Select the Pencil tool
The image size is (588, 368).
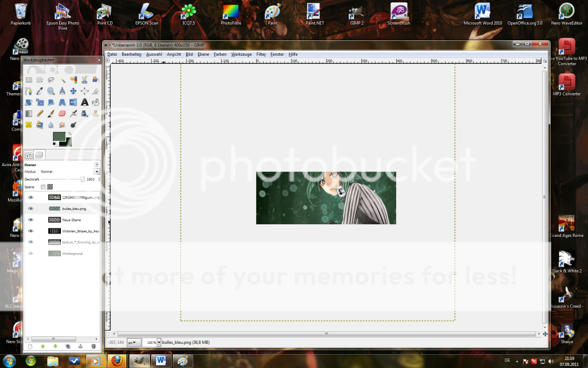[x=40, y=113]
